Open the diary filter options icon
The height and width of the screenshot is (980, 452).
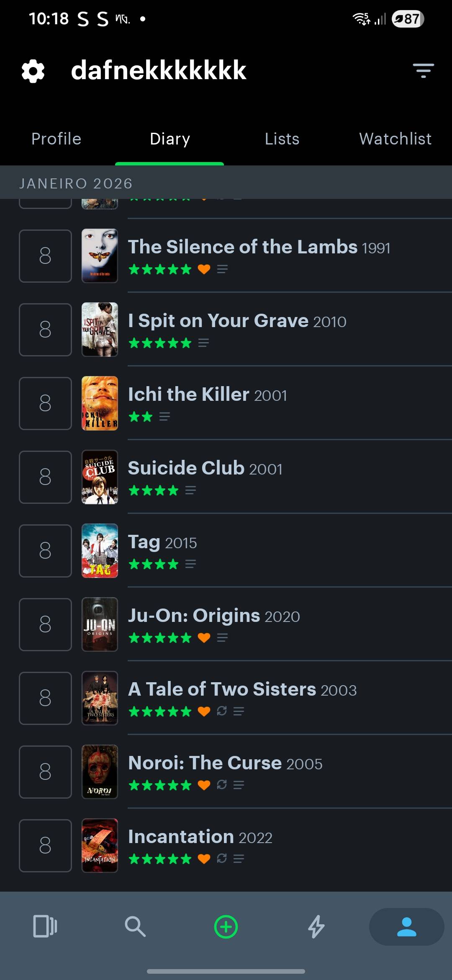(x=423, y=71)
